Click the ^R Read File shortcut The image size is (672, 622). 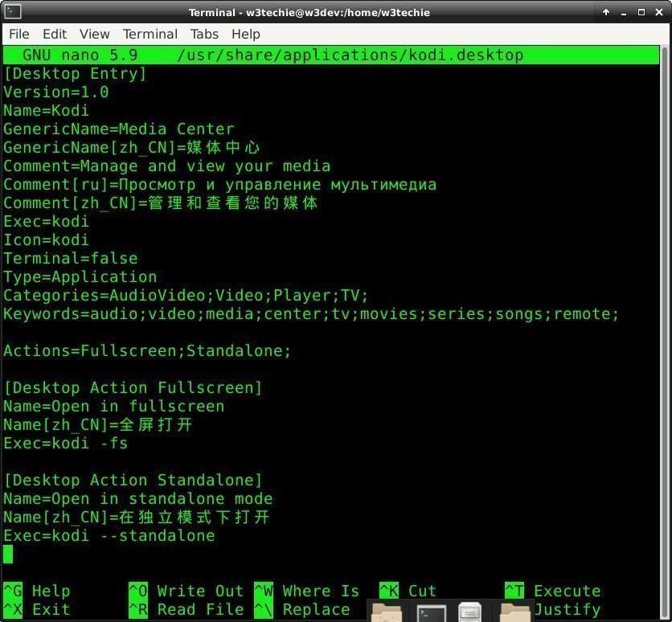[186, 609]
